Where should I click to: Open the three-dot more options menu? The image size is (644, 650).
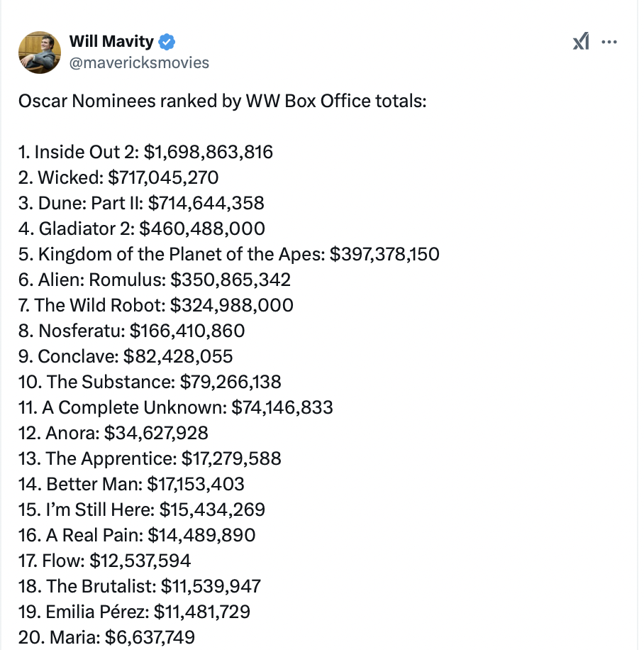[x=609, y=42]
